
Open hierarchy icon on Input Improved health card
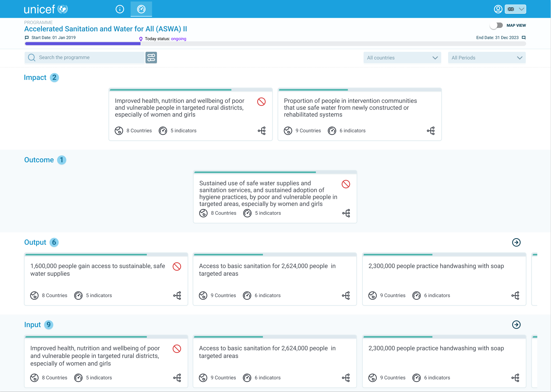click(x=177, y=378)
